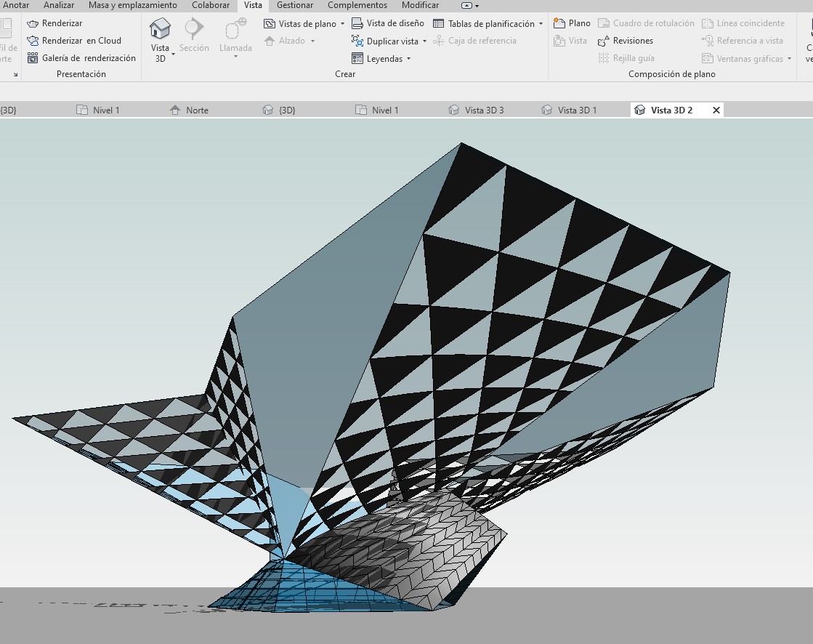Expand Tablas de planificación dropdown
This screenshot has width=813, height=644.
(541, 24)
